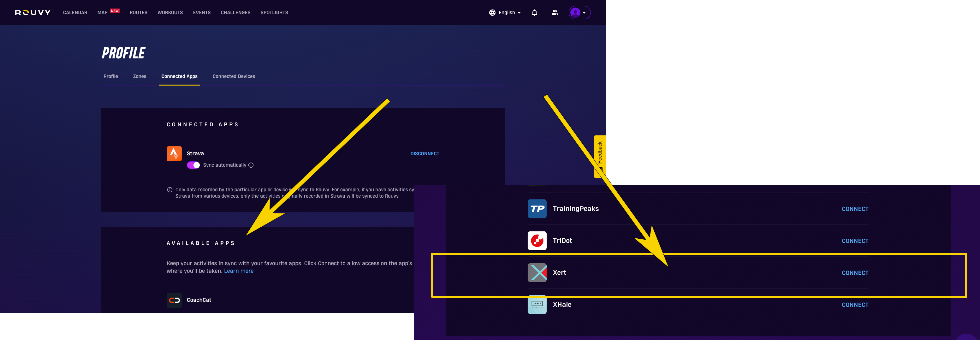
Task: Switch to the Connected Devices tab
Action: point(234,76)
